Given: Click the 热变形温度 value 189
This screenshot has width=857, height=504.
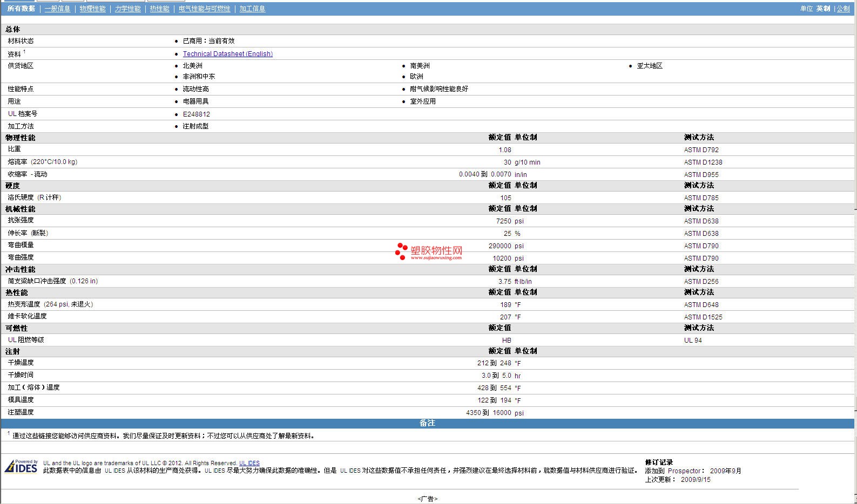Looking at the screenshot, I should click(x=505, y=305).
